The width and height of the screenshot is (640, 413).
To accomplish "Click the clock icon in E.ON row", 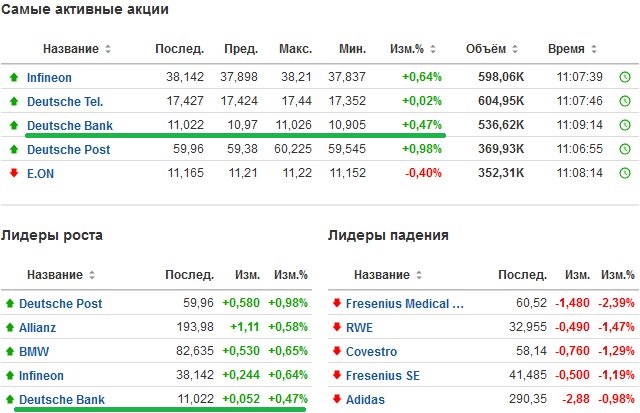I will 625,173.
